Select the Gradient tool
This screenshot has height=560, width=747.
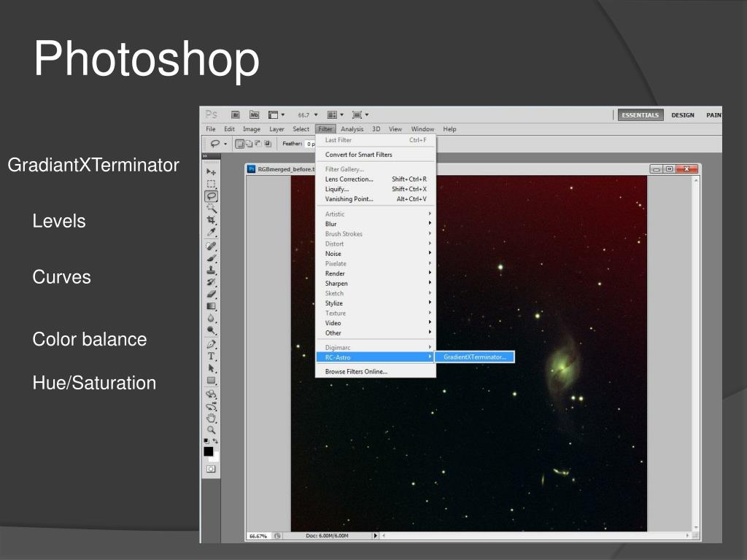(211, 306)
